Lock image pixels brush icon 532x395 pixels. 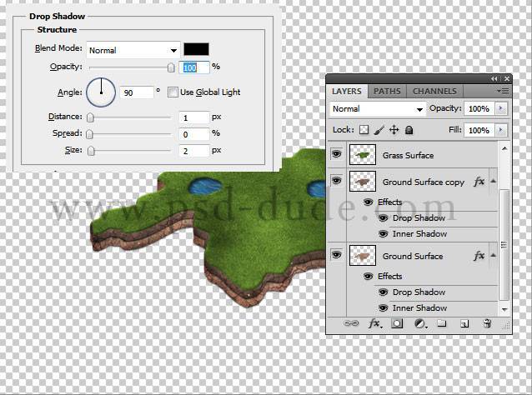[379, 130]
